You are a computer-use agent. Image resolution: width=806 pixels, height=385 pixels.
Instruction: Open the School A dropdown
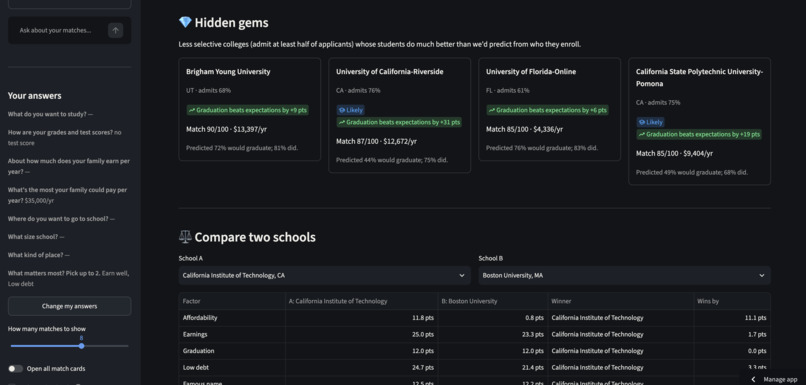[324, 276]
